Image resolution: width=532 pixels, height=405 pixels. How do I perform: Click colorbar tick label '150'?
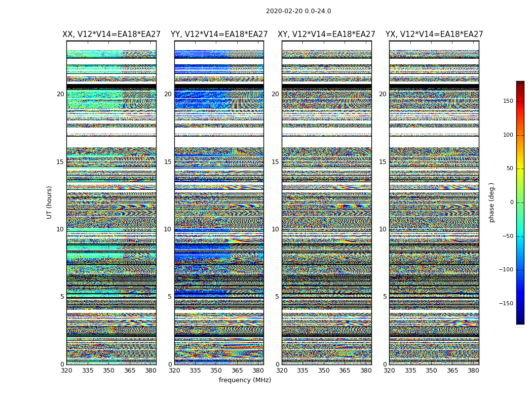tap(508, 101)
